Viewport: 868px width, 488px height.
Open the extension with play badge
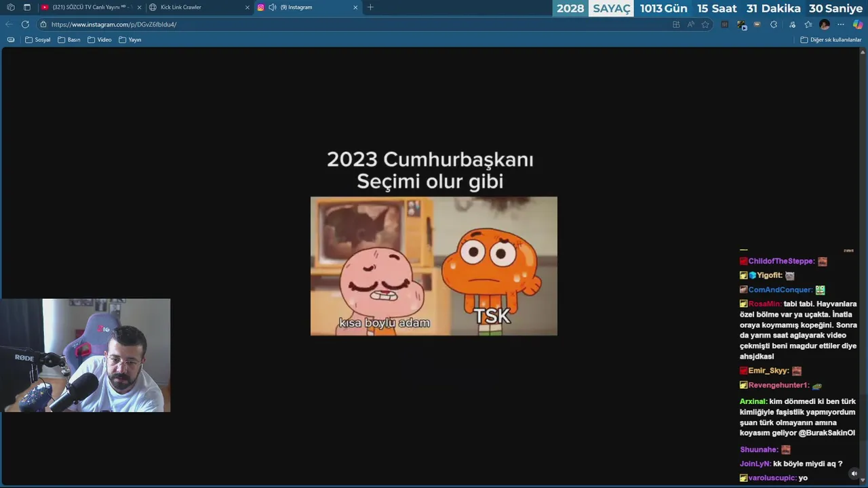pos(741,25)
